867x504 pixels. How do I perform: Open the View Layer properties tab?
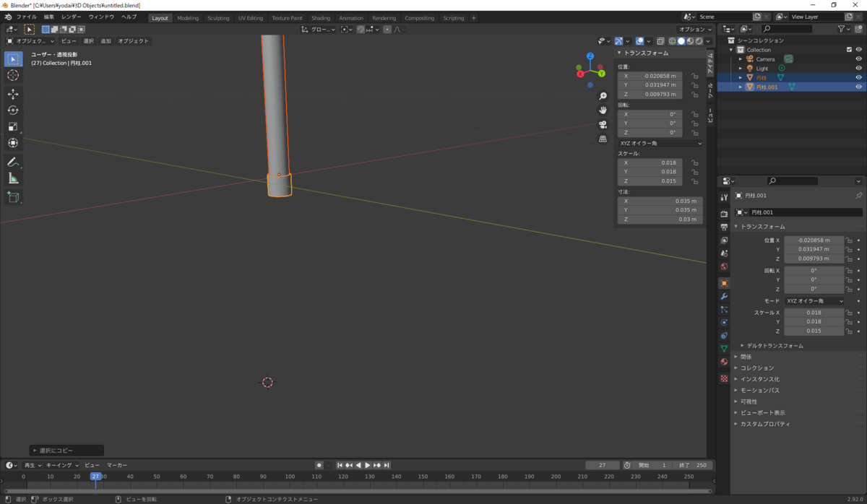click(724, 240)
